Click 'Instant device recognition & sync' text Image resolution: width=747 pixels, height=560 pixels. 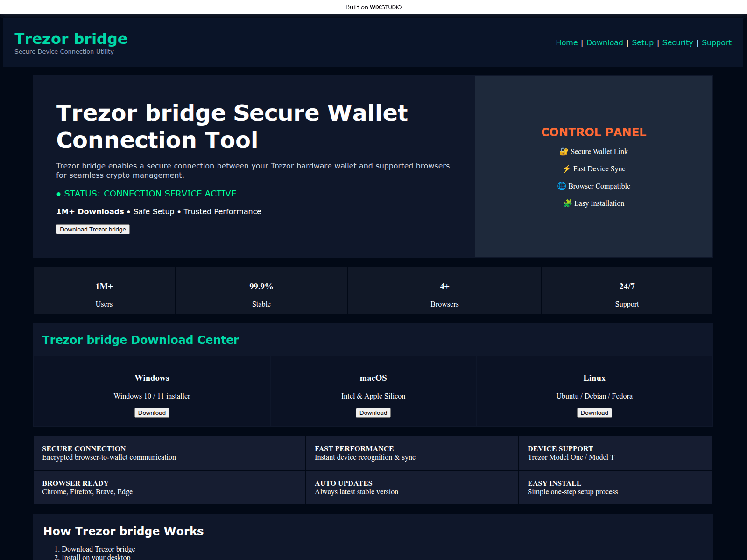coord(365,457)
